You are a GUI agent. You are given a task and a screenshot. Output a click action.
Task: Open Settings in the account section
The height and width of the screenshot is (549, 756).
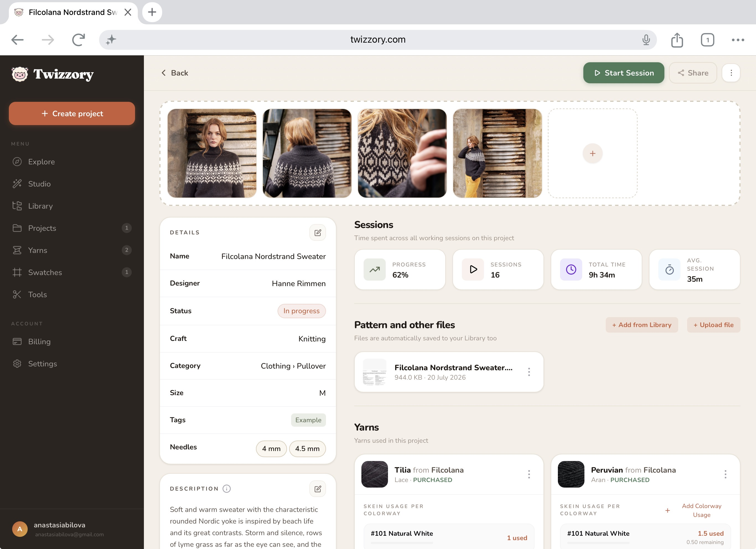(72, 364)
